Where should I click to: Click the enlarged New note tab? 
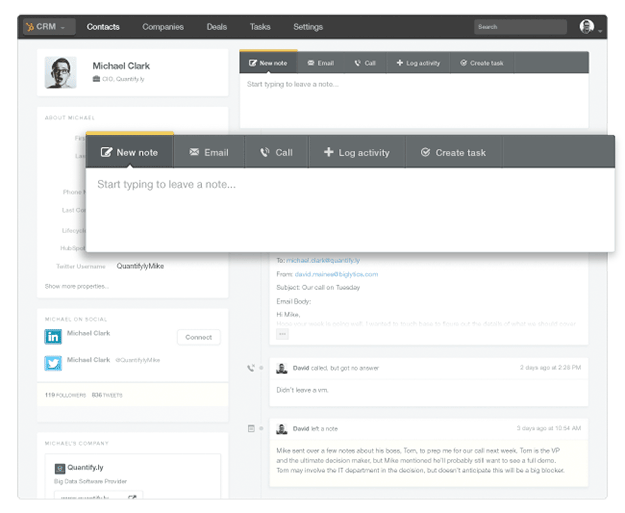(130, 152)
